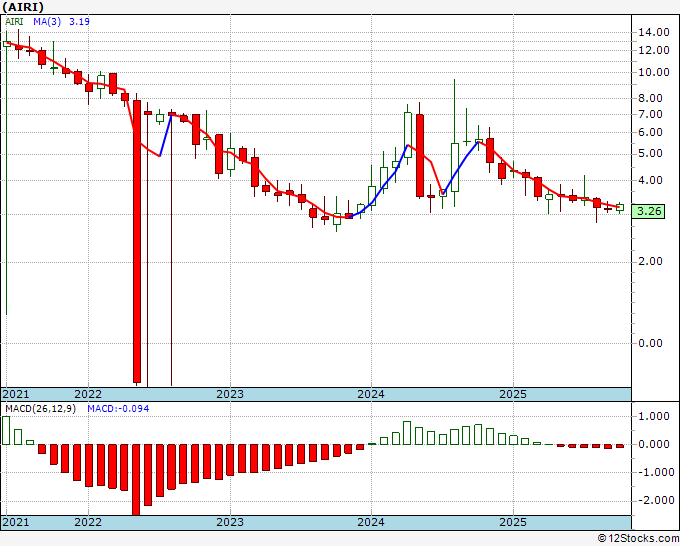Select the 0.000 MACD axis label

pos(654,444)
